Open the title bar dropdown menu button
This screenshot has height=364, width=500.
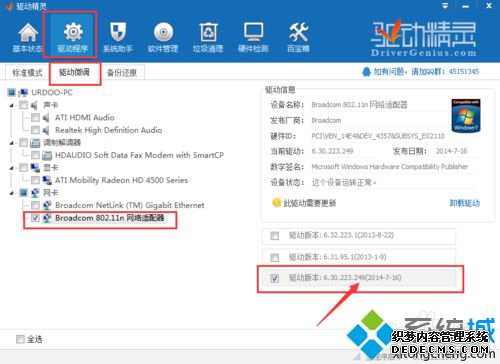[x=445, y=6]
